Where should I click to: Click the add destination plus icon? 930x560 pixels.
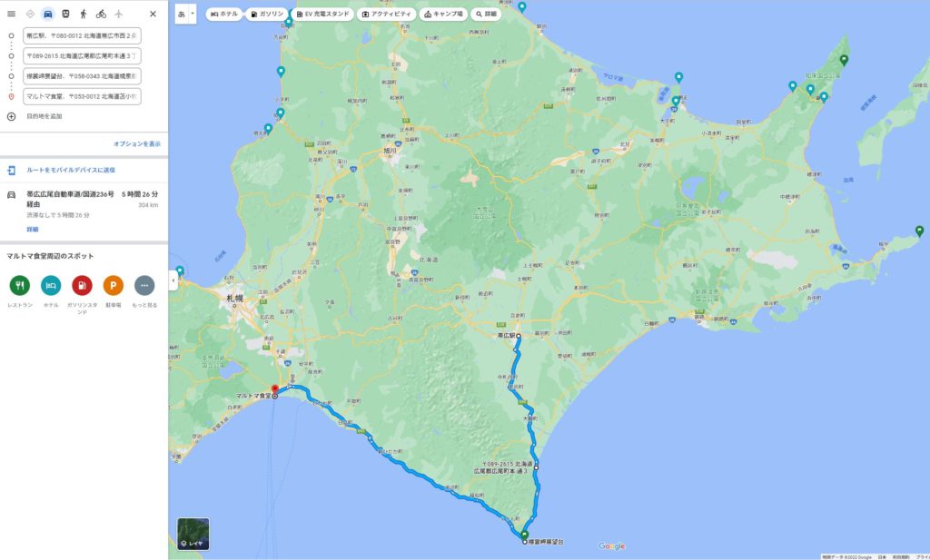click(x=12, y=116)
